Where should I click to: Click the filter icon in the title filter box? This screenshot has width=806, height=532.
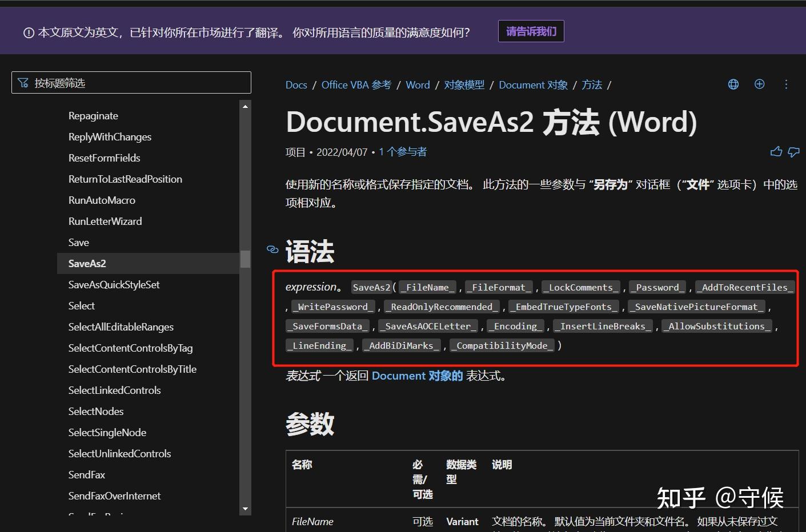coord(23,83)
